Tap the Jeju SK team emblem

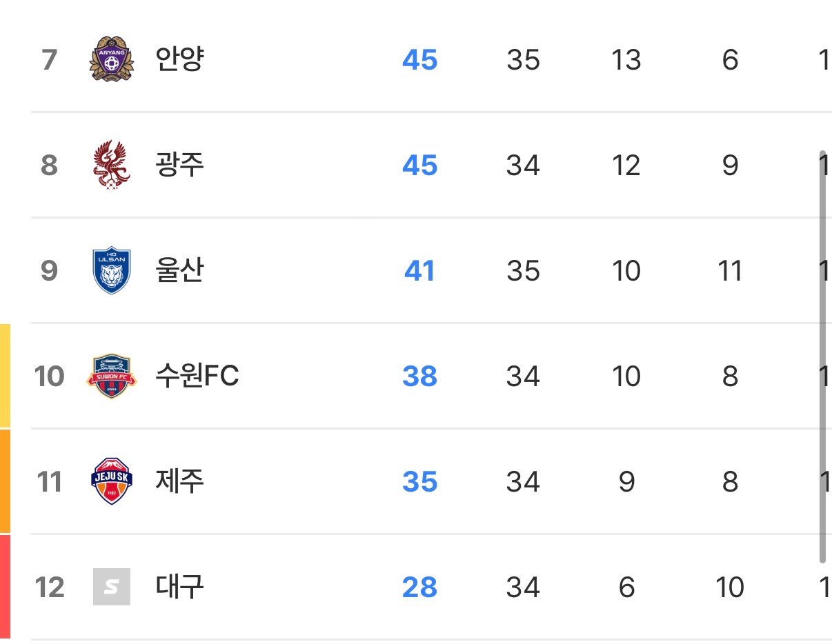tap(111, 481)
